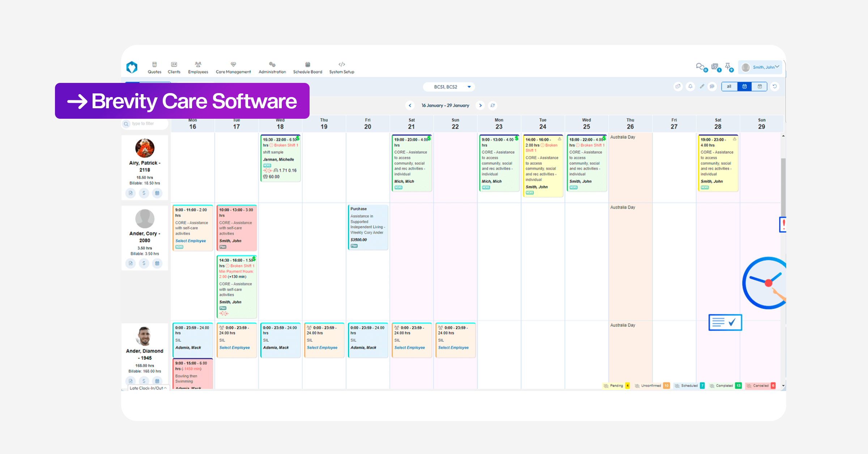This screenshot has width=868, height=454.
Task: Select the calendar-cancelled view toggle
Action: (x=759, y=87)
